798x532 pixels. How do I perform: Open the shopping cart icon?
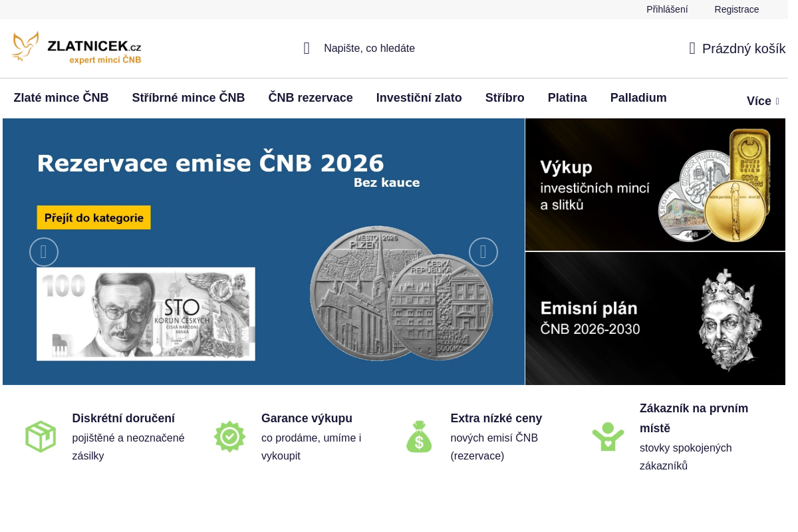(x=692, y=48)
